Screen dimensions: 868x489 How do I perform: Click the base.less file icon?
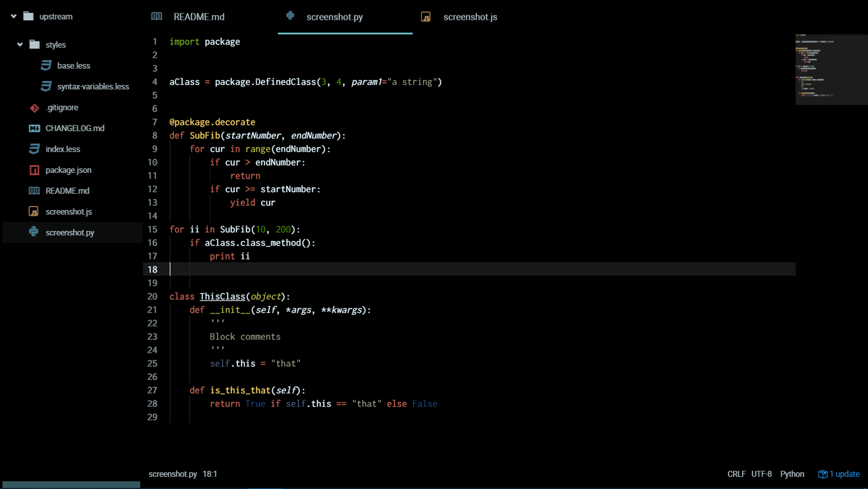pos(46,65)
